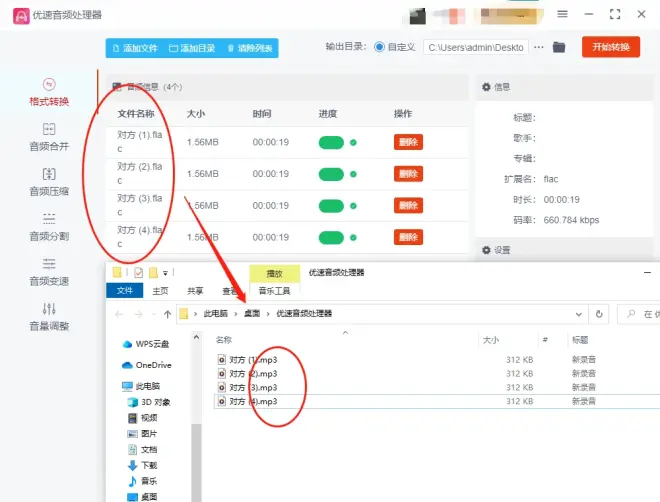The image size is (660, 502).
Task: Open the 共享 tab in Explorer
Action: (195, 291)
